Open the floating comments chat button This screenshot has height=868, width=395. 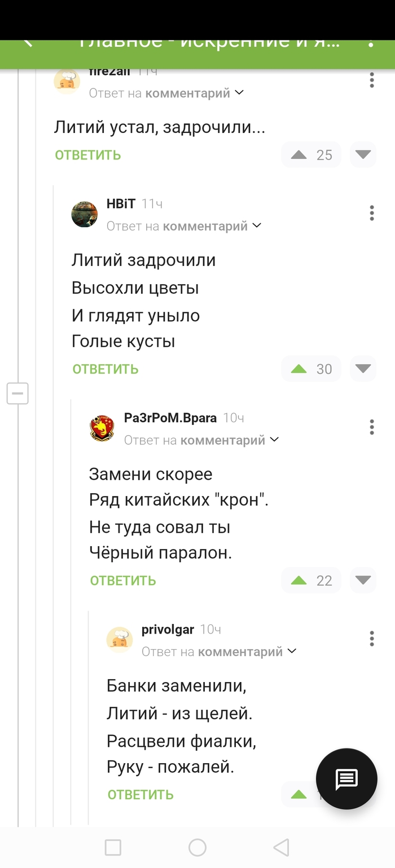pyautogui.click(x=346, y=778)
